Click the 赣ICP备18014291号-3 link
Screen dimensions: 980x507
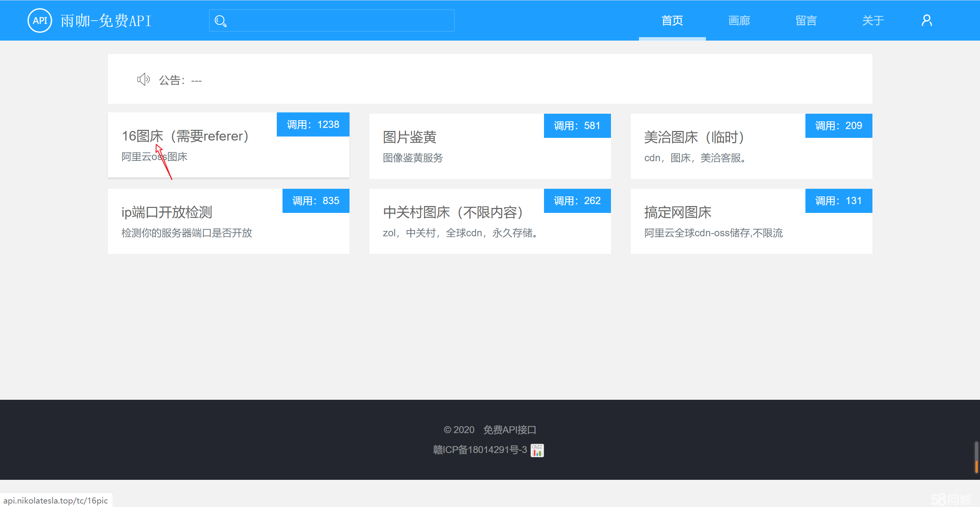pos(480,450)
